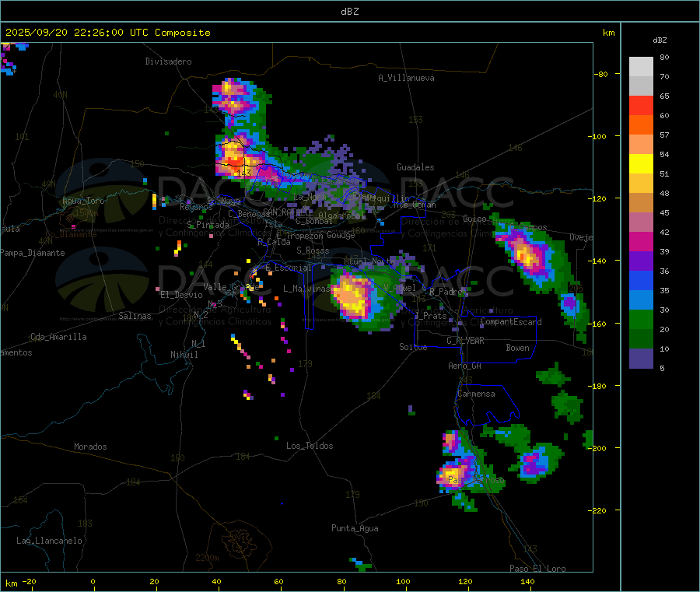Click the 'S_Pintada' map label
This screenshot has height=592, width=700.
pos(208,225)
